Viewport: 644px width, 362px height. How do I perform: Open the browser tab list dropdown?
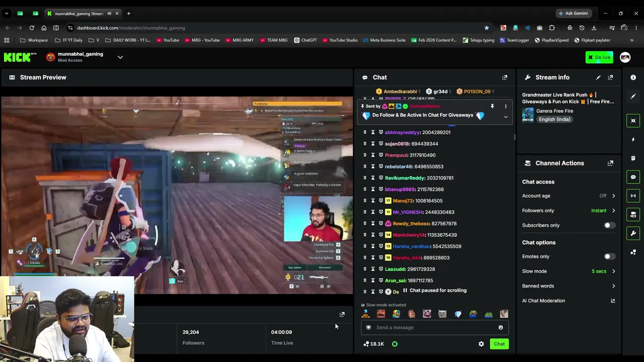pyautogui.click(x=7, y=14)
